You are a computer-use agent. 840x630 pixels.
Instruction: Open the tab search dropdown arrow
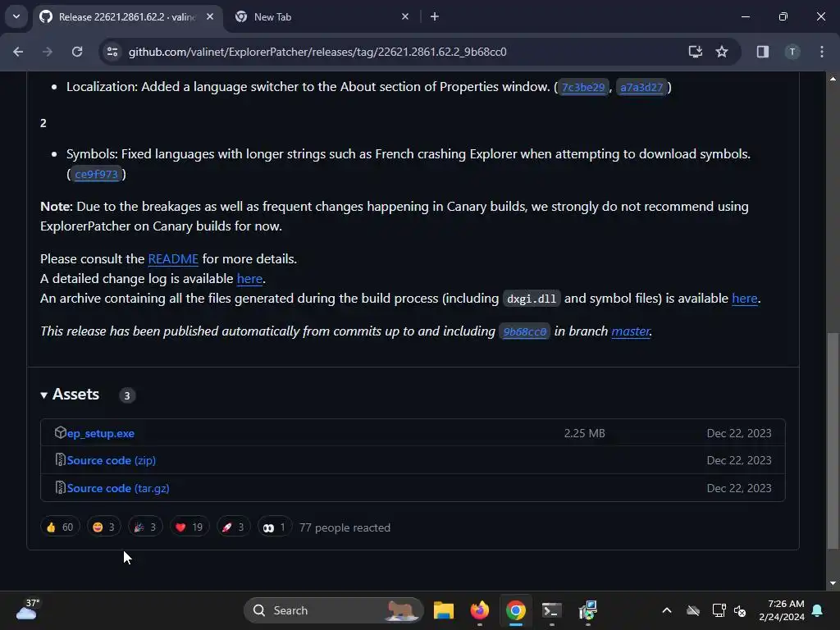(16, 16)
